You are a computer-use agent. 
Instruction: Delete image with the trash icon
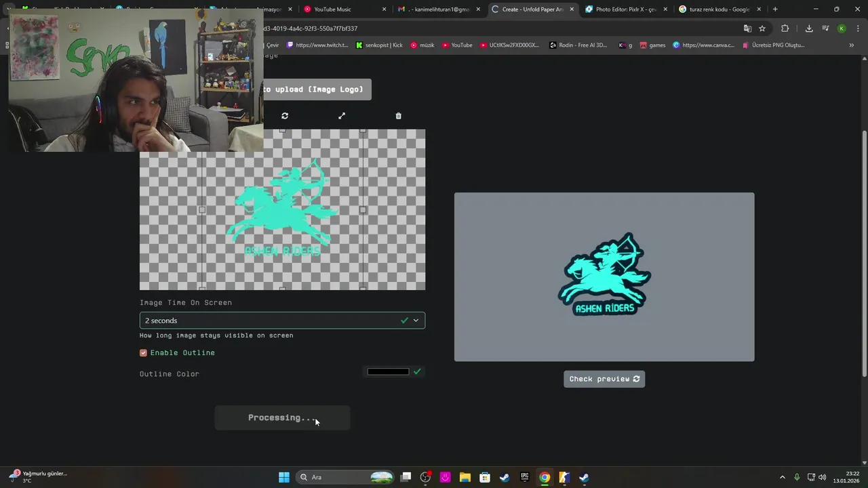pyautogui.click(x=398, y=116)
